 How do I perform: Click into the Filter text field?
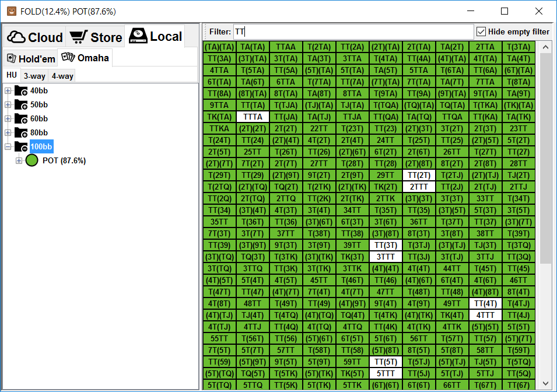[353, 32]
